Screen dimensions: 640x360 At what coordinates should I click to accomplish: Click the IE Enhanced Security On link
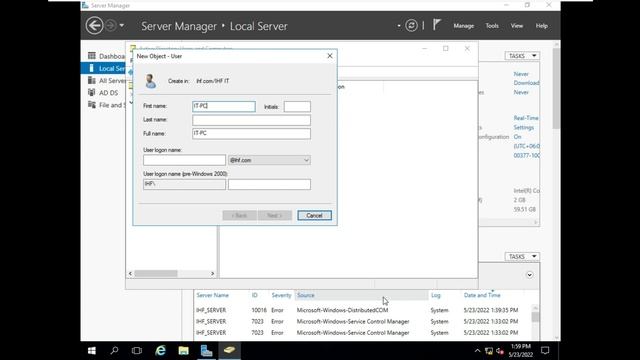[517, 137]
